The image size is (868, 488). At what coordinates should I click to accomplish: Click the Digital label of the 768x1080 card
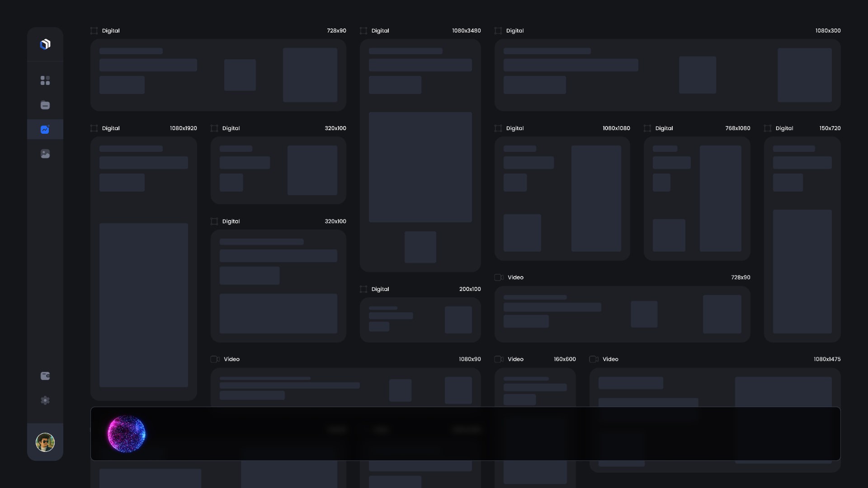(x=664, y=128)
